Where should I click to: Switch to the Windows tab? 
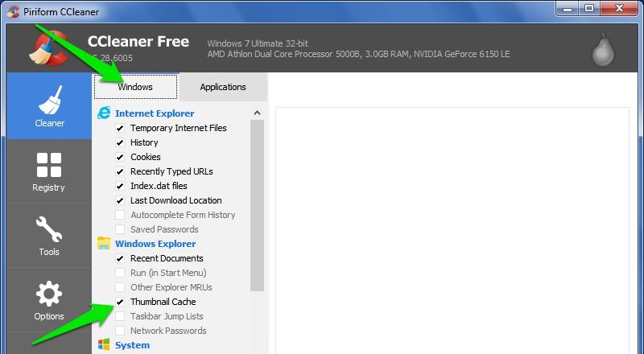coord(135,87)
